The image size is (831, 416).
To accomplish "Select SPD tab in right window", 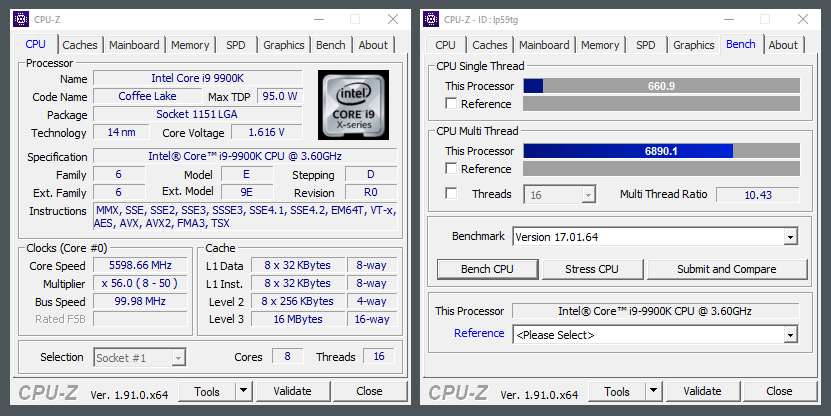I will (646, 45).
